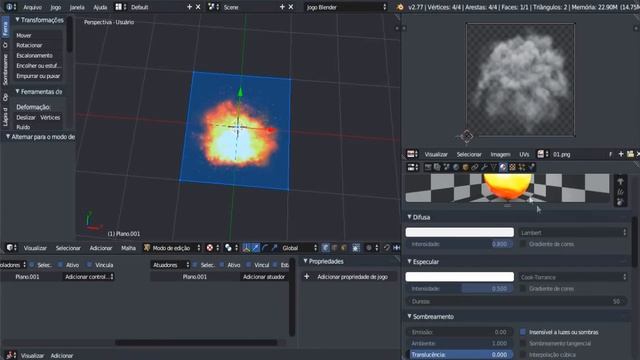Select vertex select mode icon
640x360 pixels.
(x=325, y=248)
